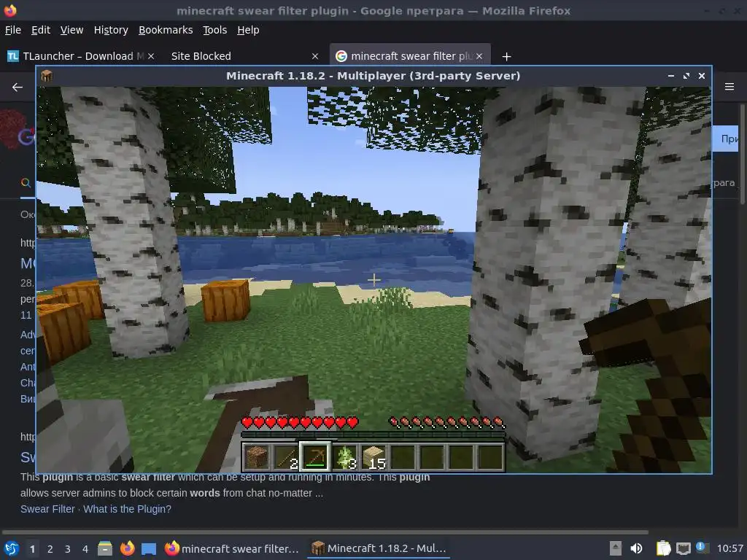Click the removable media tray icon
Viewport: 747px width, 560px height.
(616, 548)
